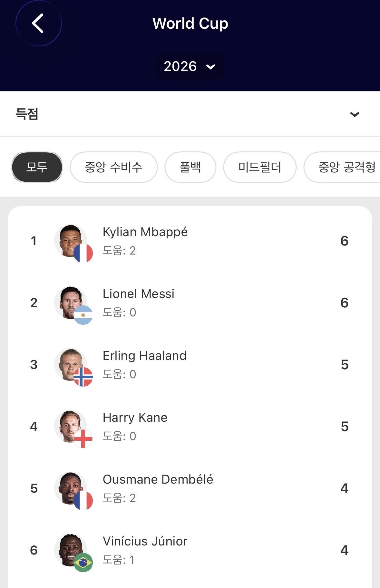Open Kylian Mbappé's player photo
The width and height of the screenshot is (380, 588).
[x=71, y=241]
